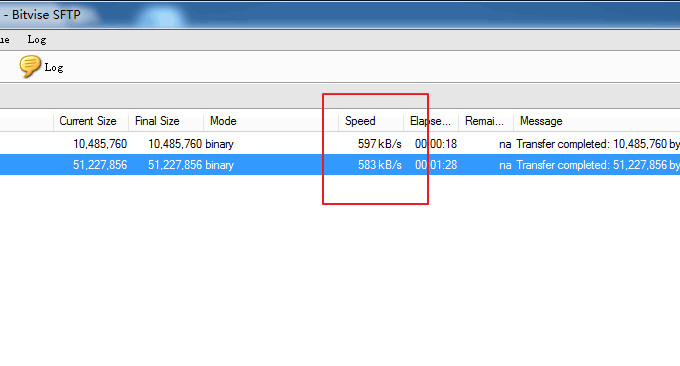This screenshot has height=366, width=680.
Task: Click the Log toolbar speech-bubble icon
Action: coord(29,67)
